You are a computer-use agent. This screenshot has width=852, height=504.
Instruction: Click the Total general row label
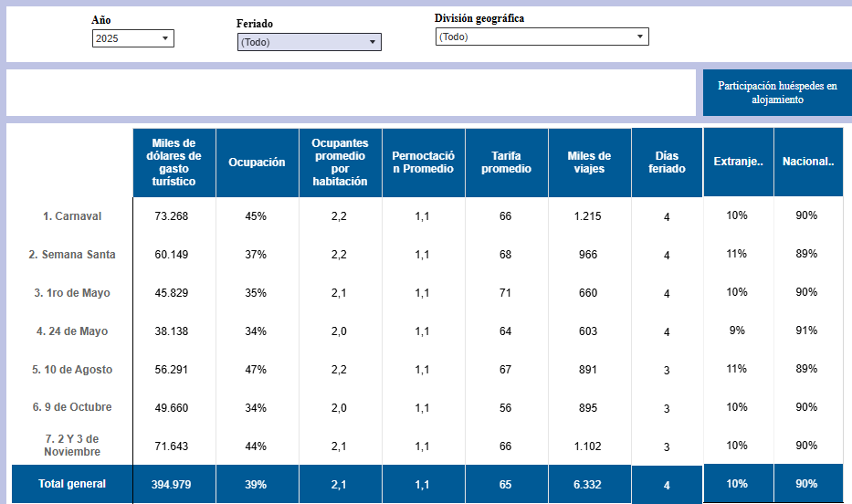tap(72, 484)
